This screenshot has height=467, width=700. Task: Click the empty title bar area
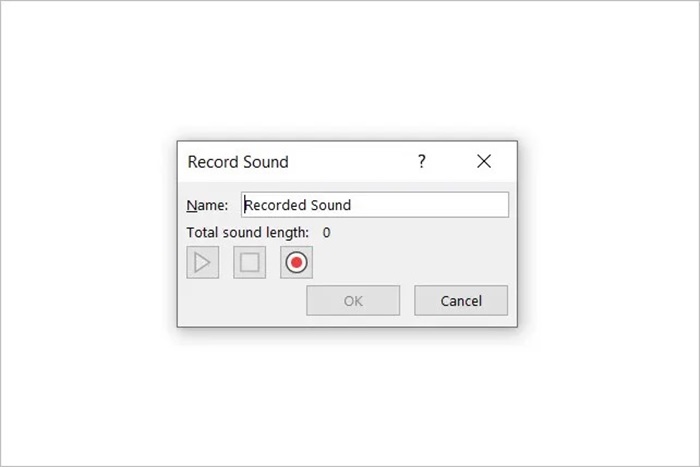350,161
